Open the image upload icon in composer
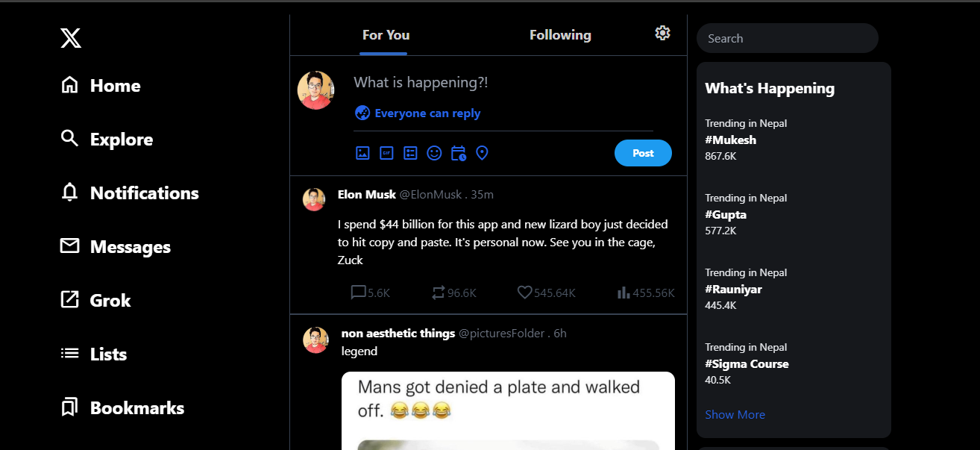 click(362, 152)
